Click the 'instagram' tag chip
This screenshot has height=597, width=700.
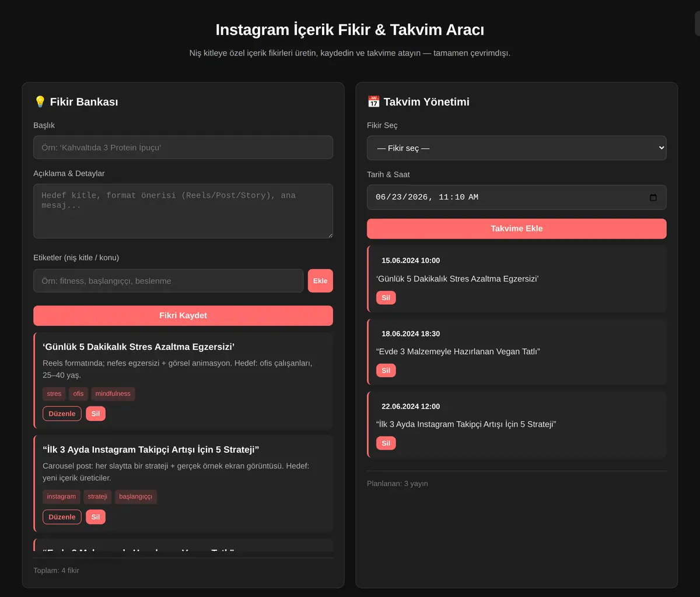point(61,497)
